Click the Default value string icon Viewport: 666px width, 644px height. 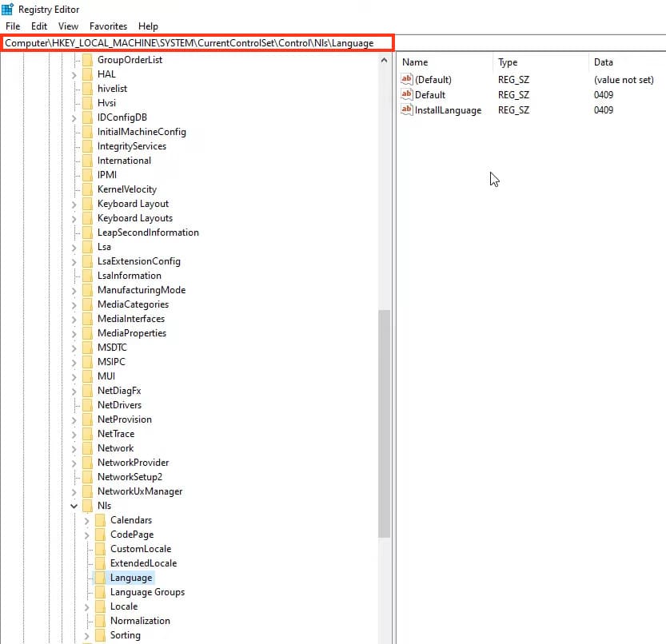point(406,94)
